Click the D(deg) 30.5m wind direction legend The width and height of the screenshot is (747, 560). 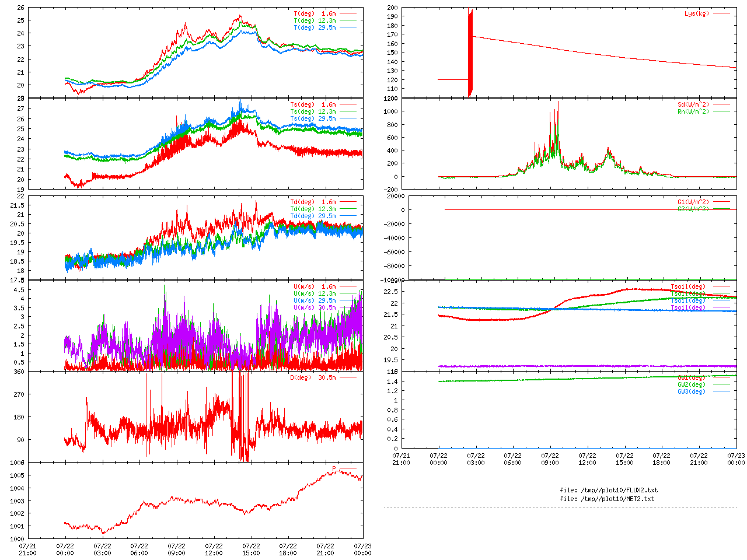pyautogui.click(x=313, y=377)
